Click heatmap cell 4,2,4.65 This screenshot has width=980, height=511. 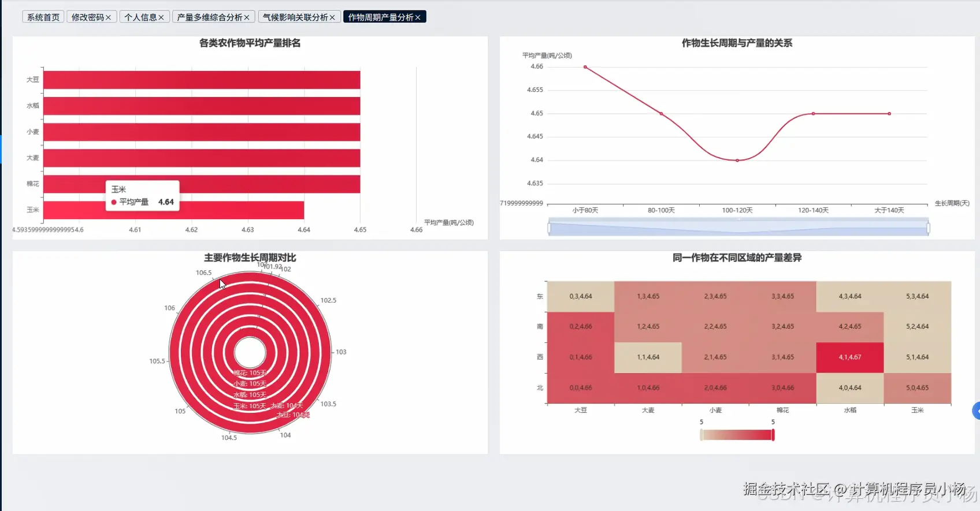[850, 327]
